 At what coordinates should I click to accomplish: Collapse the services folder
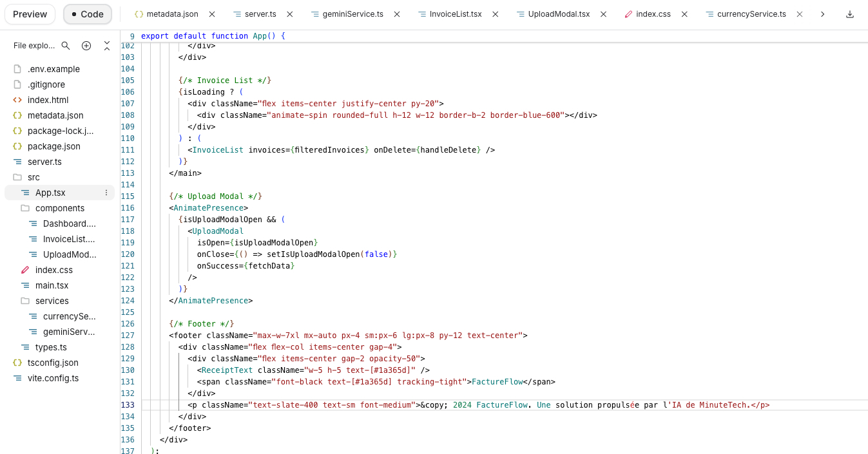(52, 301)
